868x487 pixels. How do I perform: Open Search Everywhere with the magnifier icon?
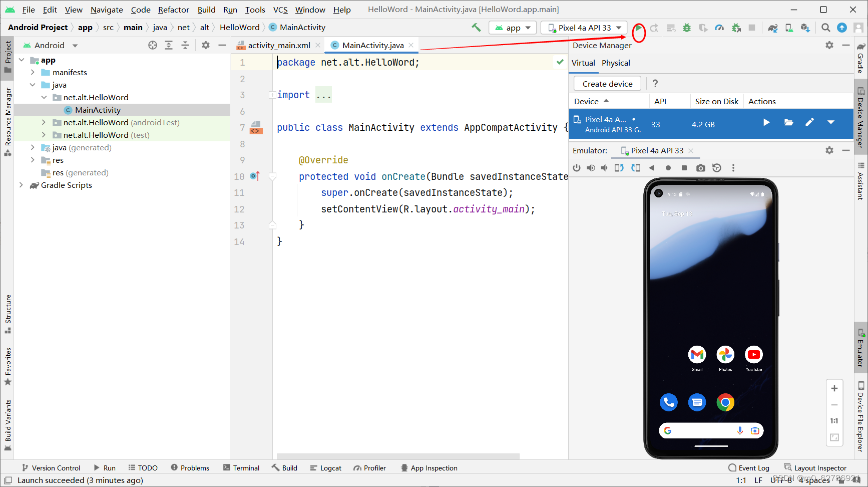coord(826,28)
